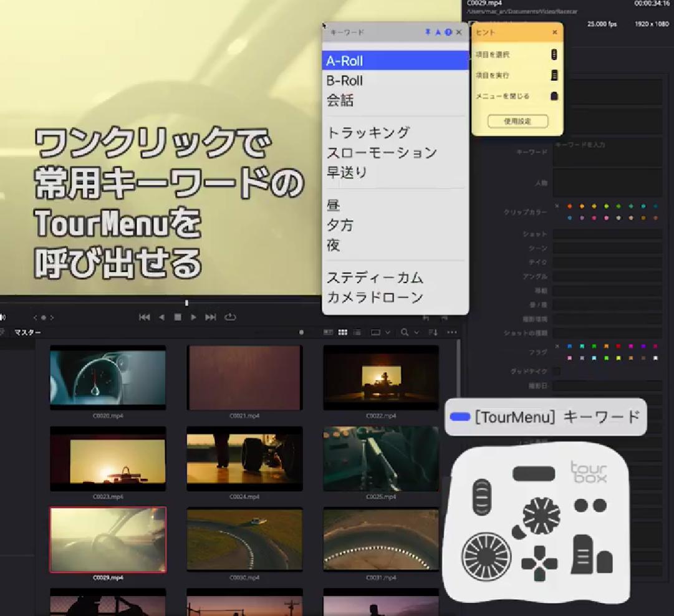Close the ヒント hint panel
Image resolution: width=674 pixels, height=616 pixels.
(x=554, y=32)
